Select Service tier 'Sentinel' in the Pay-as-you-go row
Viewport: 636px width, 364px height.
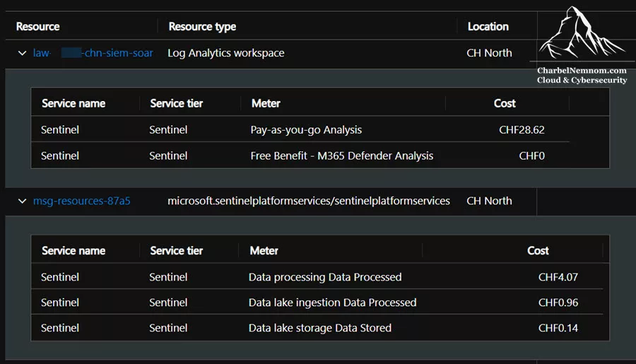click(168, 130)
